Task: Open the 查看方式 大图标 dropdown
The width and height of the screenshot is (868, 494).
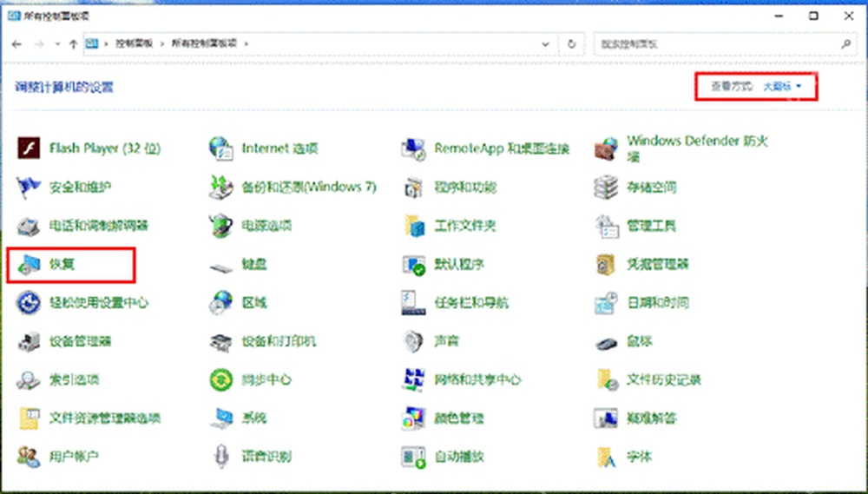Action: (782, 87)
